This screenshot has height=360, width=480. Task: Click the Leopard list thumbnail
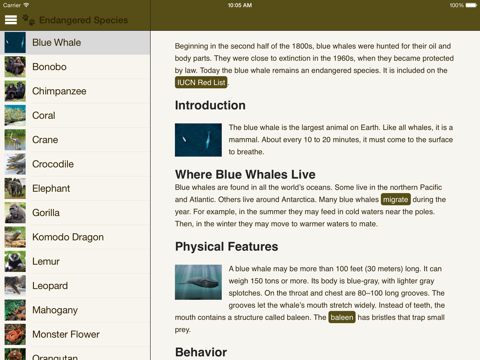15,286
